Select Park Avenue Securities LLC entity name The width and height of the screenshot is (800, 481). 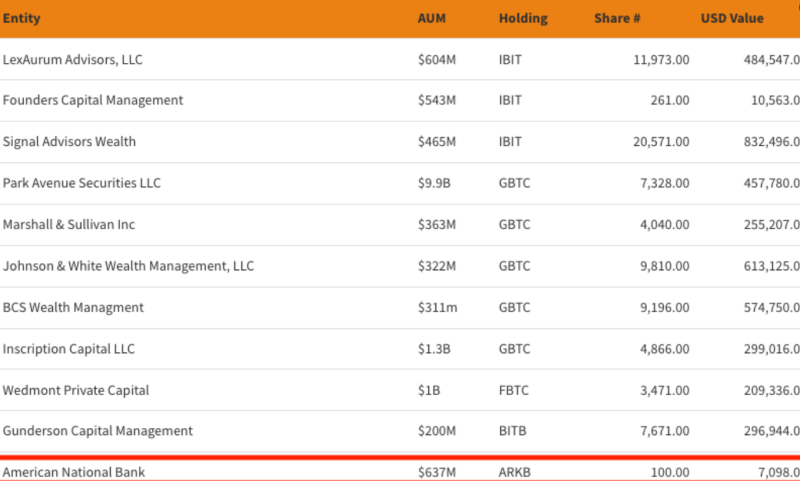pos(82,183)
